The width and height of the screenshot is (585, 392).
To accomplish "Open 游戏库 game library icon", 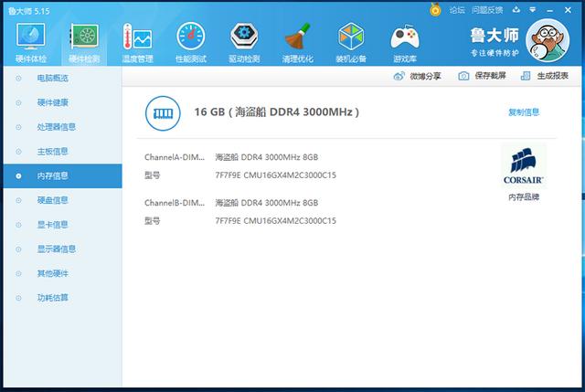I will (404, 41).
